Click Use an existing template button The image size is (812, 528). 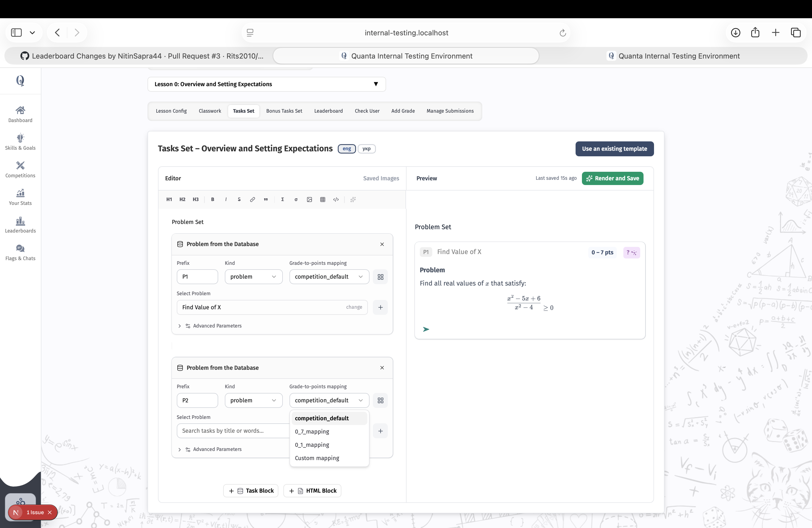tap(615, 149)
